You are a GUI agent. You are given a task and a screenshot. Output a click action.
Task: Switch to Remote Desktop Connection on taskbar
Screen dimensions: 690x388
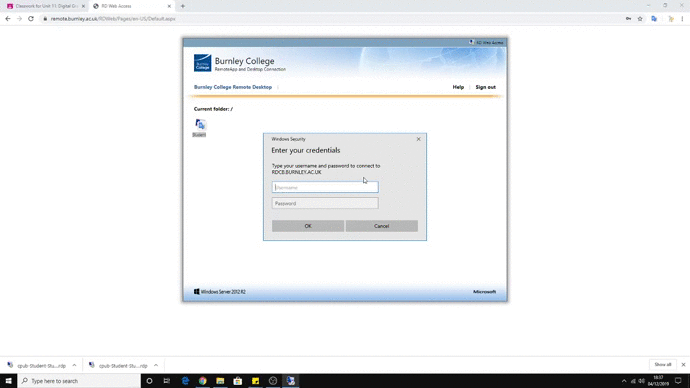[x=290, y=381]
